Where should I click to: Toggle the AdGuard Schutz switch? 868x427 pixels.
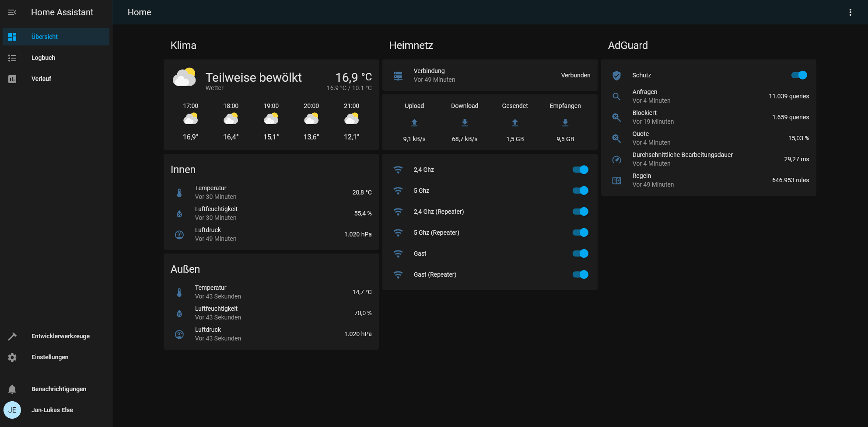[799, 75]
